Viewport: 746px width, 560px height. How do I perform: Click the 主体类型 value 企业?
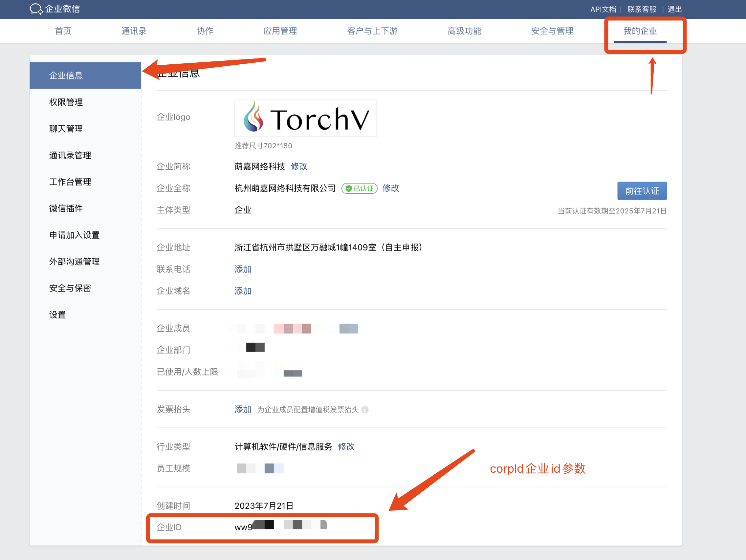(x=243, y=210)
